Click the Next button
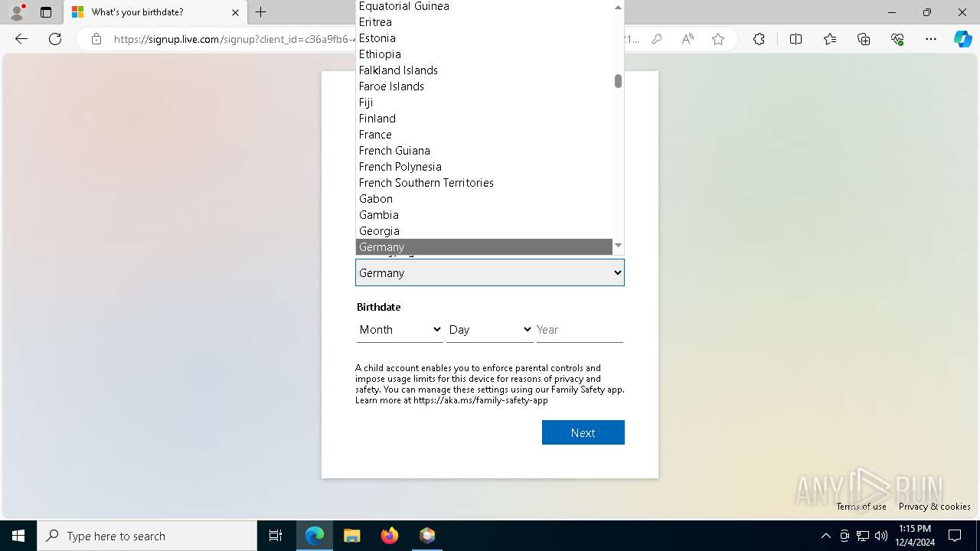The height and width of the screenshot is (551, 980). [583, 432]
